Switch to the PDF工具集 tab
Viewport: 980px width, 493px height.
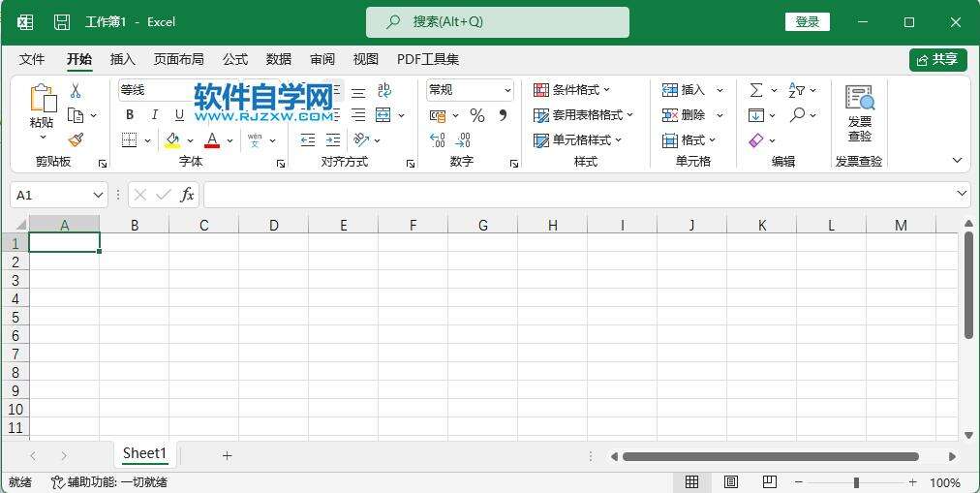[428, 59]
